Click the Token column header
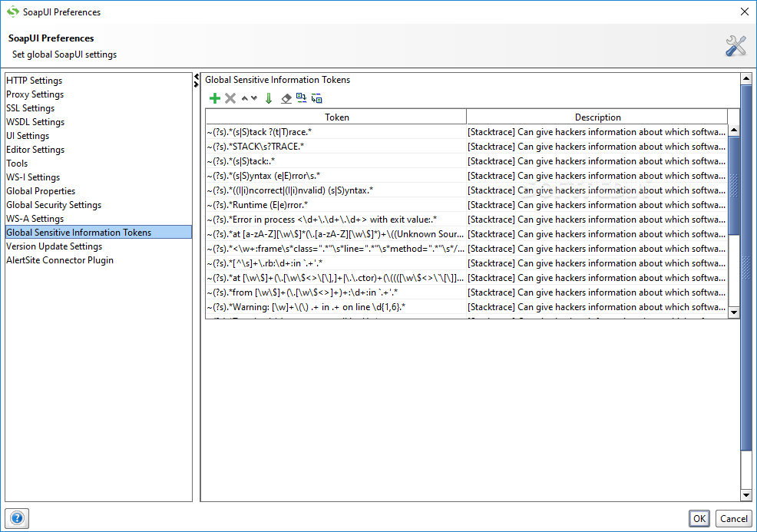Viewport: 757px width, 532px height. [x=336, y=117]
